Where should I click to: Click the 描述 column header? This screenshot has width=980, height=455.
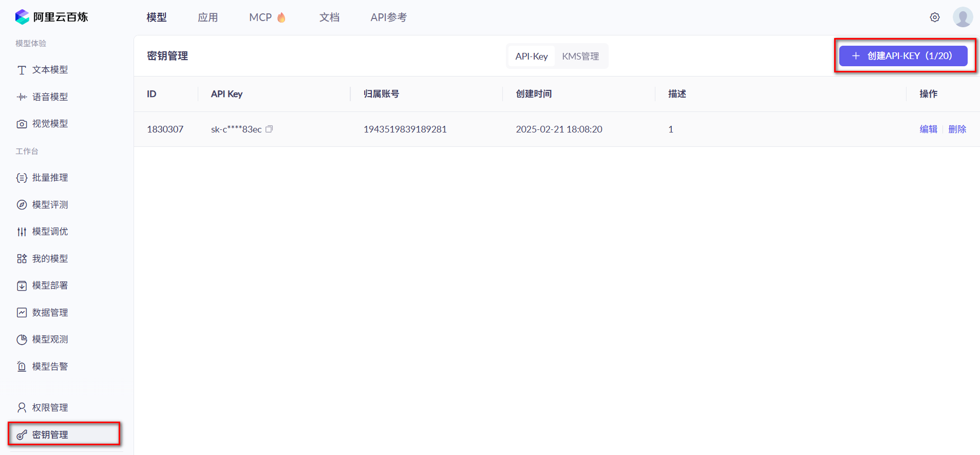click(x=677, y=94)
